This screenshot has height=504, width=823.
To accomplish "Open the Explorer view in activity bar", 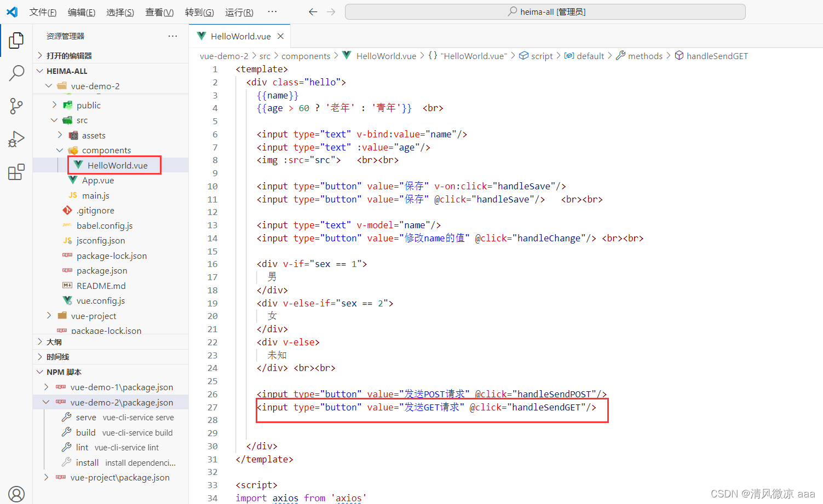I will pyautogui.click(x=16, y=40).
